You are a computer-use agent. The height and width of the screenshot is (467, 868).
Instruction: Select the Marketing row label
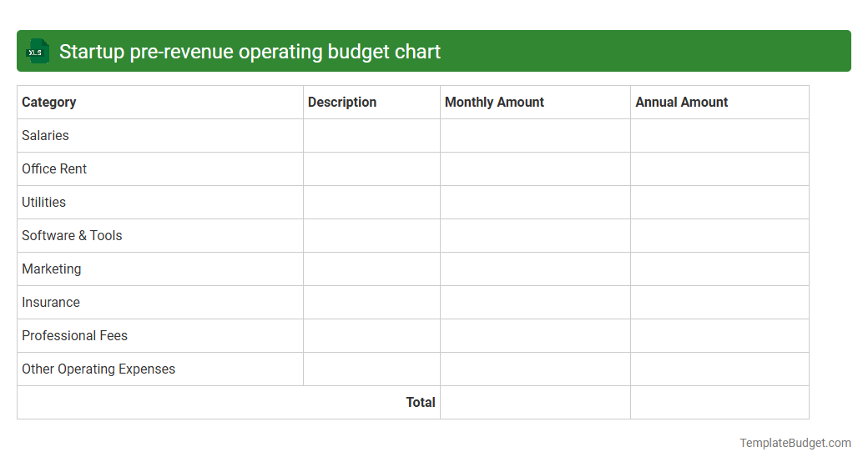(x=52, y=269)
